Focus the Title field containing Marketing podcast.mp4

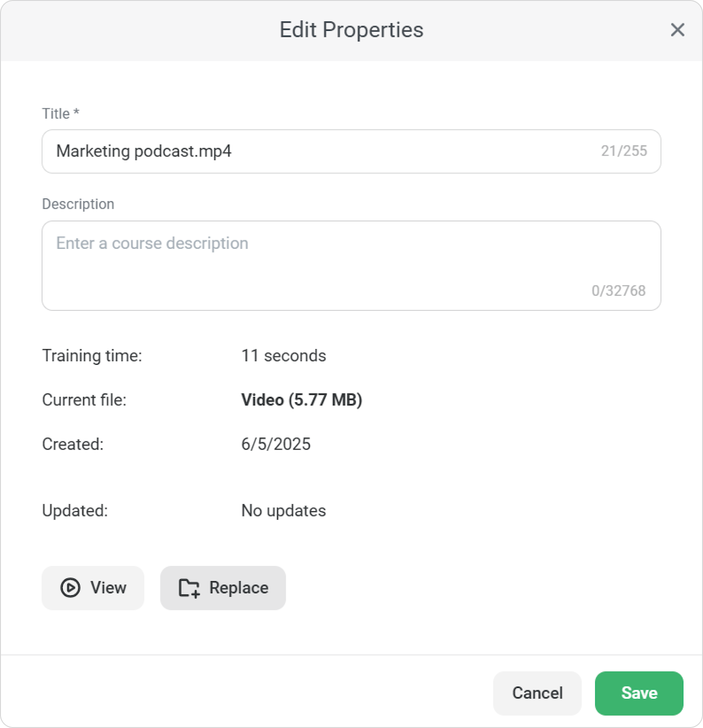click(319, 151)
